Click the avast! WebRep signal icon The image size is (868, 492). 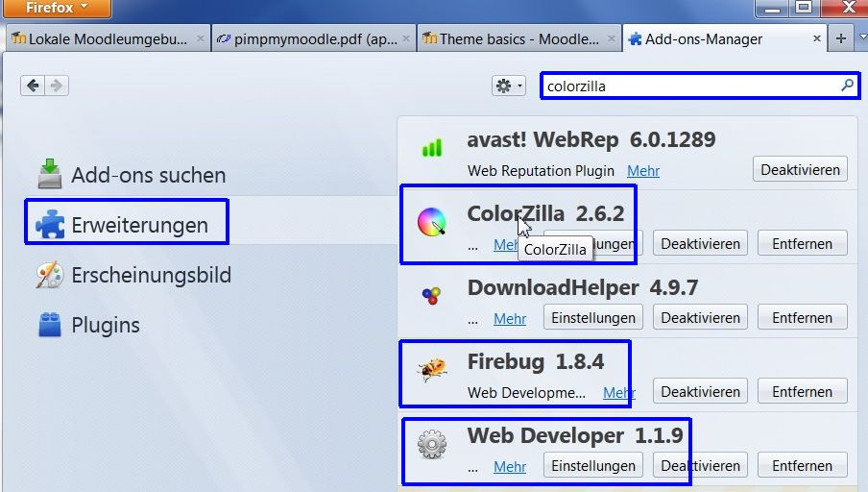[432, 148]
